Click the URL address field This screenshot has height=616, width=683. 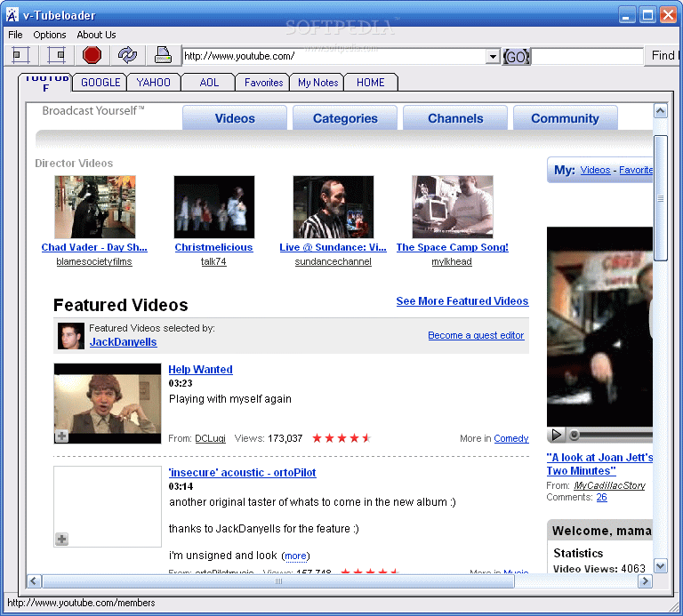pos(334,56)
